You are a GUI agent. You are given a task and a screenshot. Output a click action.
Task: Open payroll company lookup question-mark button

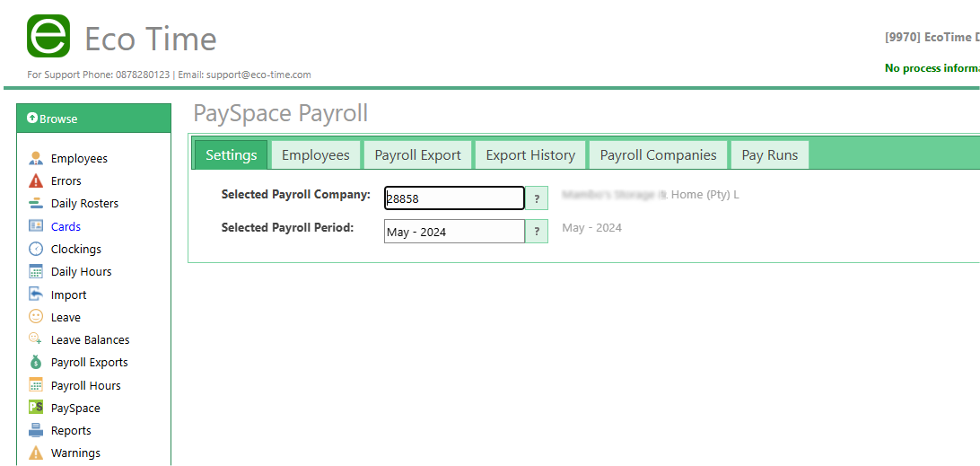coord(537,198)
